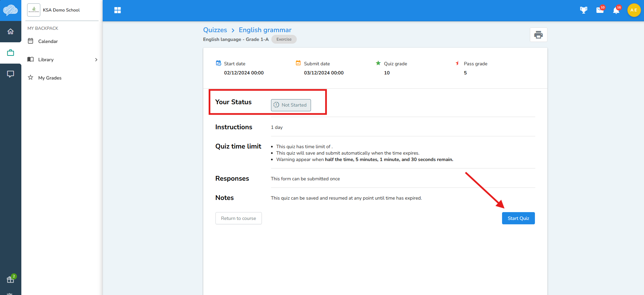
Task: Open the Library menu item
Action: (x=61, y=60)
